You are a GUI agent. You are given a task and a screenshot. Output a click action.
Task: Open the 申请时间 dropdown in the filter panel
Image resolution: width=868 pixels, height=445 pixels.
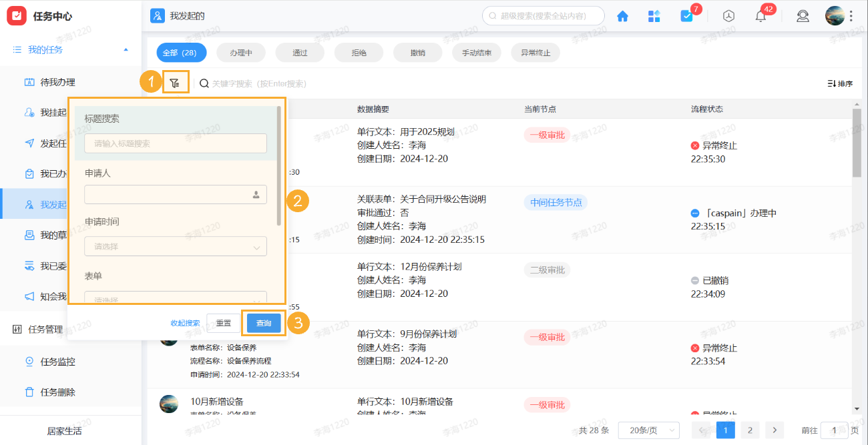[175, 246]
